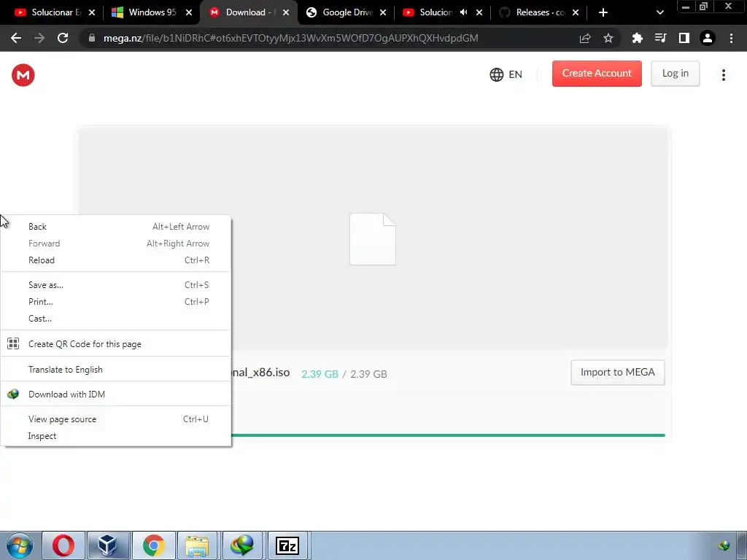
Task: Close the Windows 95 tab
Action: [x=189, y=13]
